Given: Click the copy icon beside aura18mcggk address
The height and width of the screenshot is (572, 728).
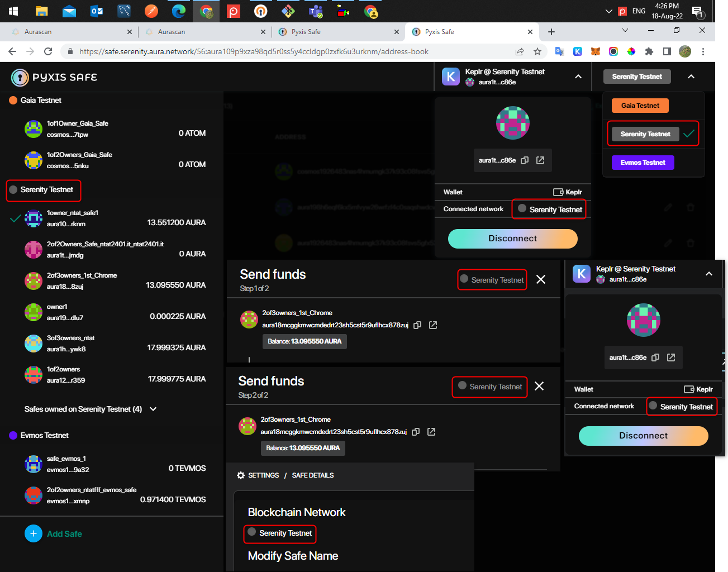Looking at the screenshot, I should click(417, 325).
